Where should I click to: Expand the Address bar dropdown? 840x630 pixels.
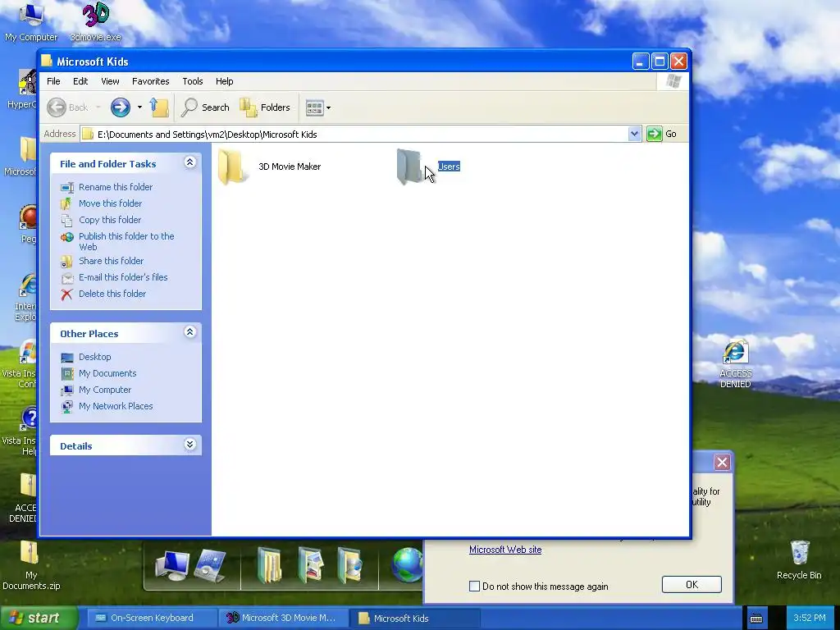634,134
